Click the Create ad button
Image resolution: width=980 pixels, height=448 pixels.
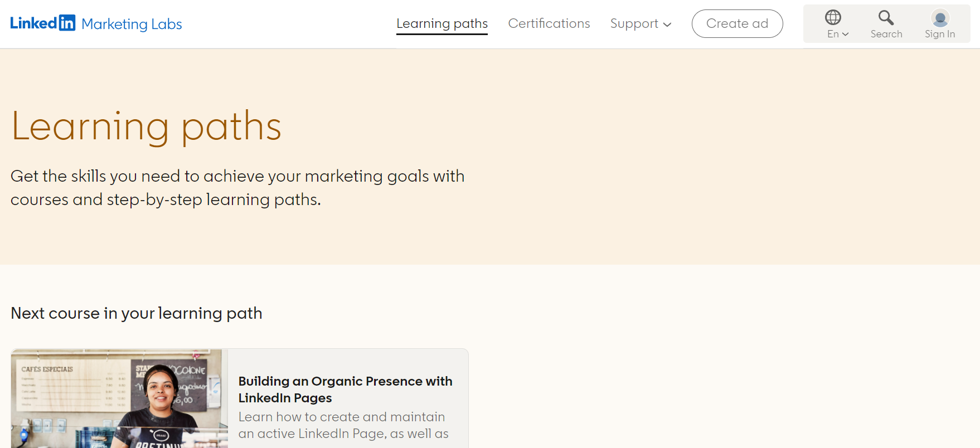tap(737, 23)
